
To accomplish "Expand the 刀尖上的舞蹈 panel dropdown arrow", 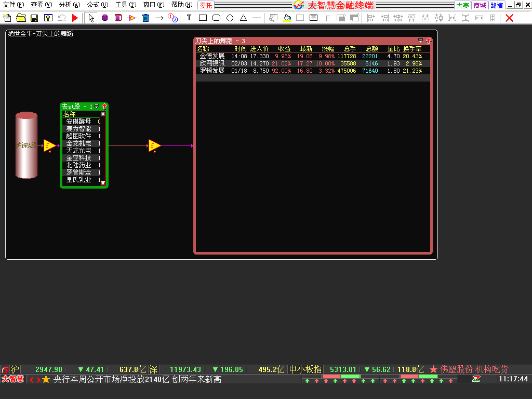I will (421, 41).
